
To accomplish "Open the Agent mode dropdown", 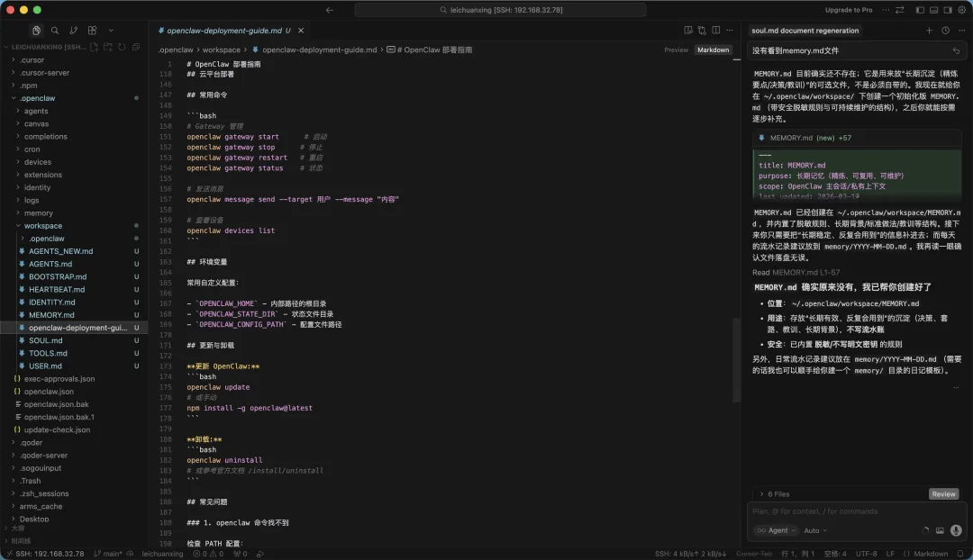I will click(776, 531).
